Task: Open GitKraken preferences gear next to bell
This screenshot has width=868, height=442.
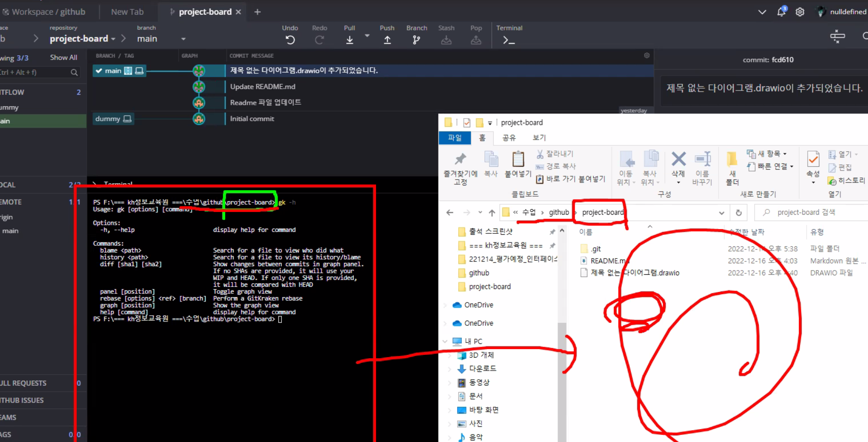Action: [x=800, y=12]
